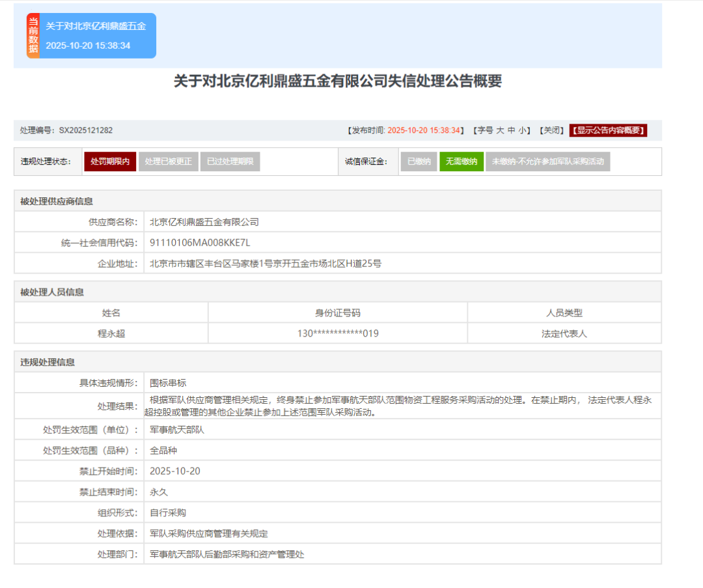Click the 已缴纳 deposit tag

tap(419, 161)
